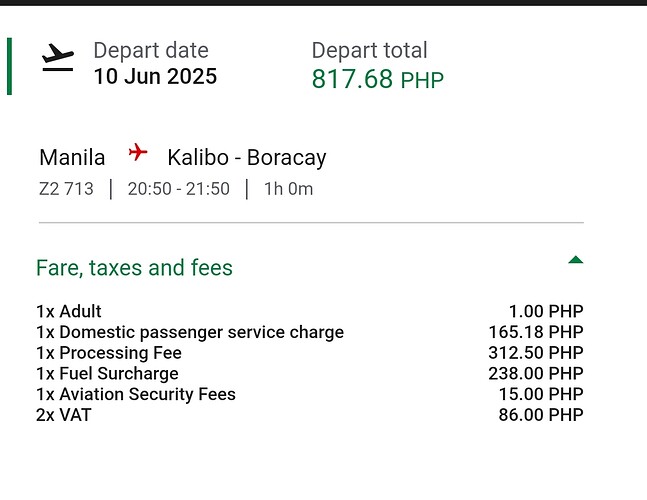The image size is (647, 500).
Task: Select the Kalibo - Boracay destination text
Action: click(x=247, y=158)
